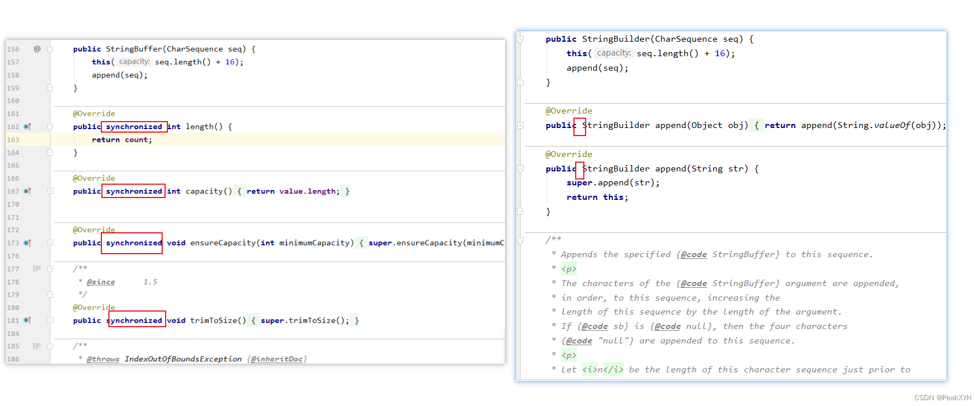The height and width of the screenshot is (406, 980).
Task: Click fold end marker at line 164
Action: pos(50,153)
